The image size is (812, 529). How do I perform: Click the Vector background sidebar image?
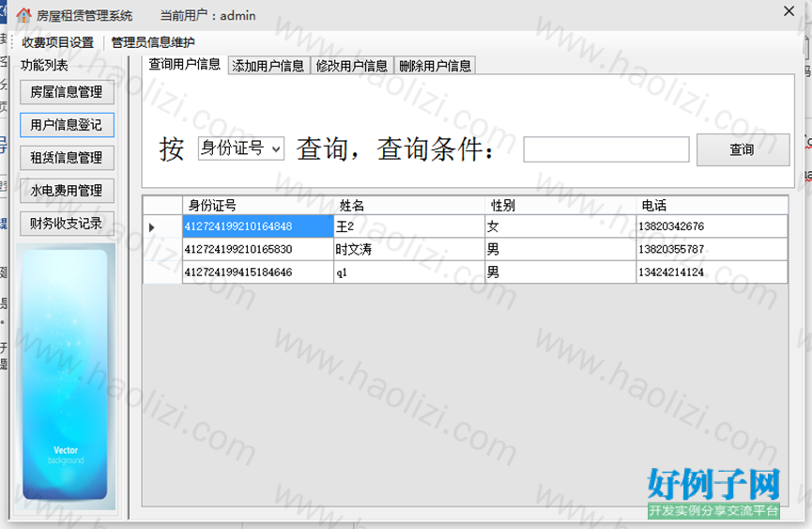pos(66,375)
